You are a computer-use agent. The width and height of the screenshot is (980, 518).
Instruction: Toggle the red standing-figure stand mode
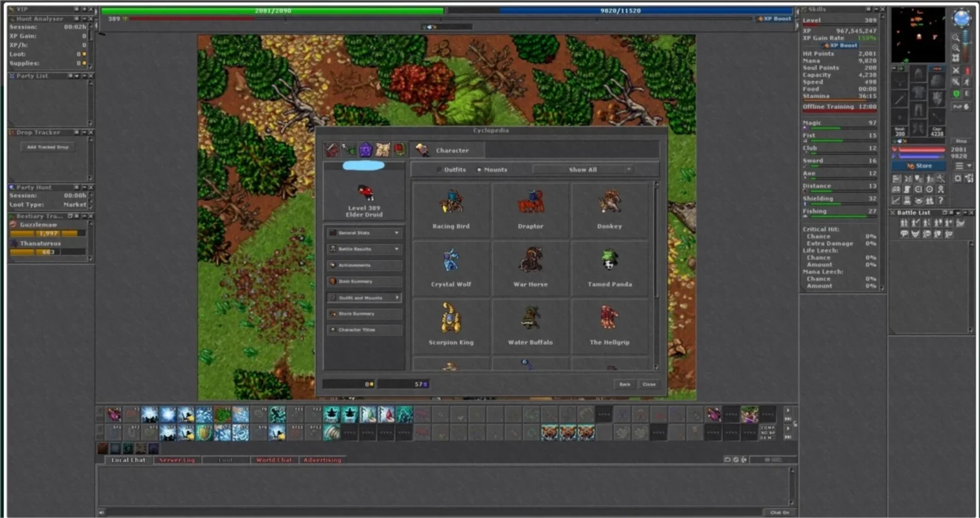coord(967,71)
